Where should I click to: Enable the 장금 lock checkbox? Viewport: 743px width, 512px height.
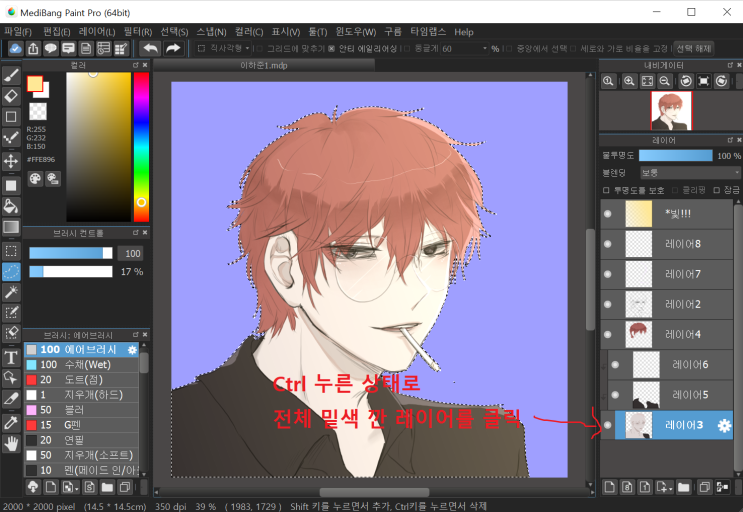(716, 190)
